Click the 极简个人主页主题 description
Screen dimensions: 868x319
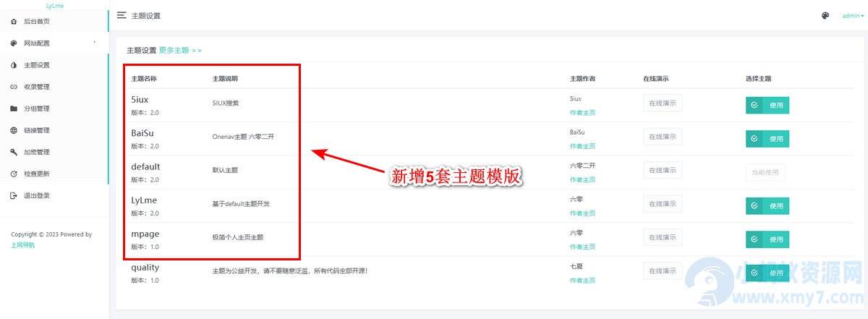238,237
